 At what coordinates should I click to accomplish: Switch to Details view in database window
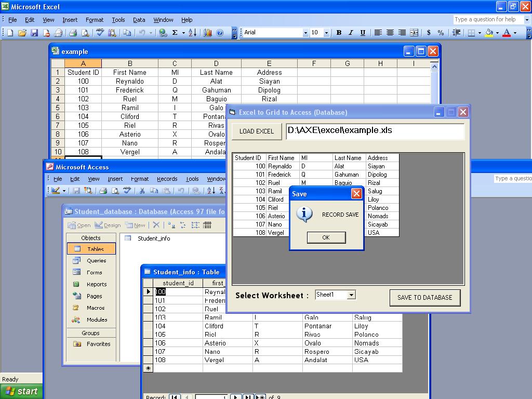207,225
